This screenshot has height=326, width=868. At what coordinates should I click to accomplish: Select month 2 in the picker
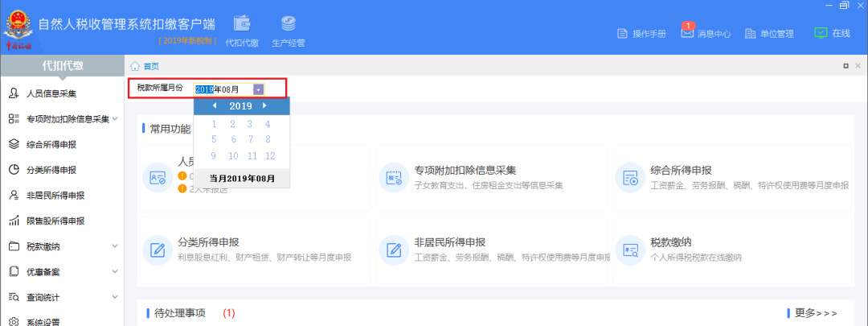click(232, 124)
